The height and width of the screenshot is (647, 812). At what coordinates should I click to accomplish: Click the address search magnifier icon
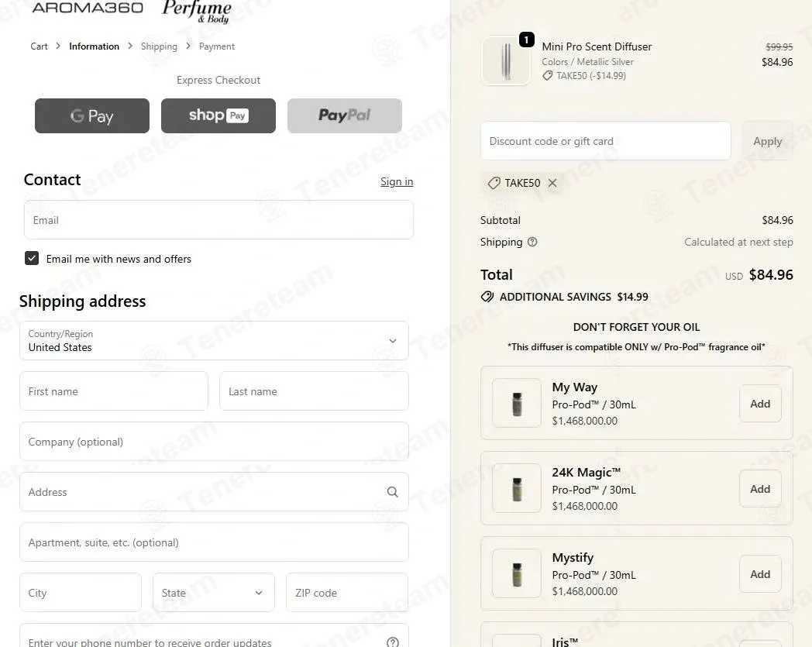(x=393, y=491)
